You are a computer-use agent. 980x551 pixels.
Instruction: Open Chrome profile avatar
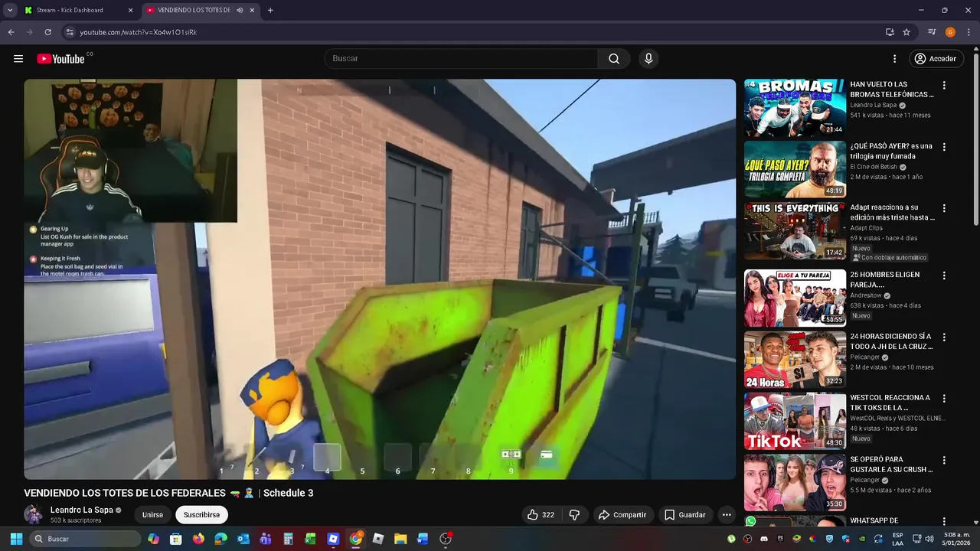click(950, 32)
